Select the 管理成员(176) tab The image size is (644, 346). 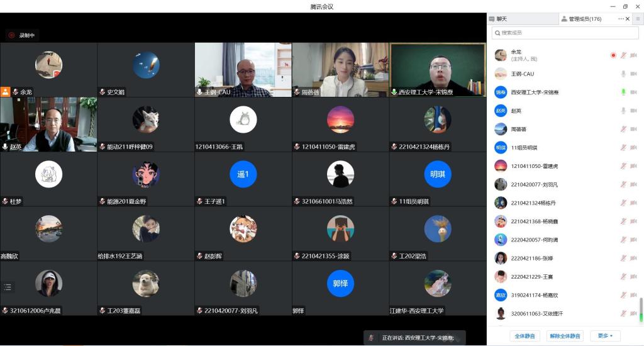(585, 19)
